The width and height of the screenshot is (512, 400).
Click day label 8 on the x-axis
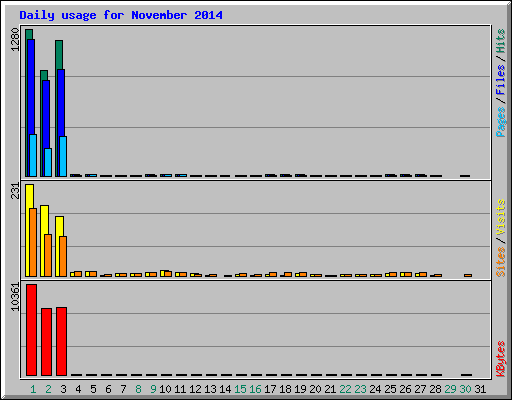(x=138, y=389)
